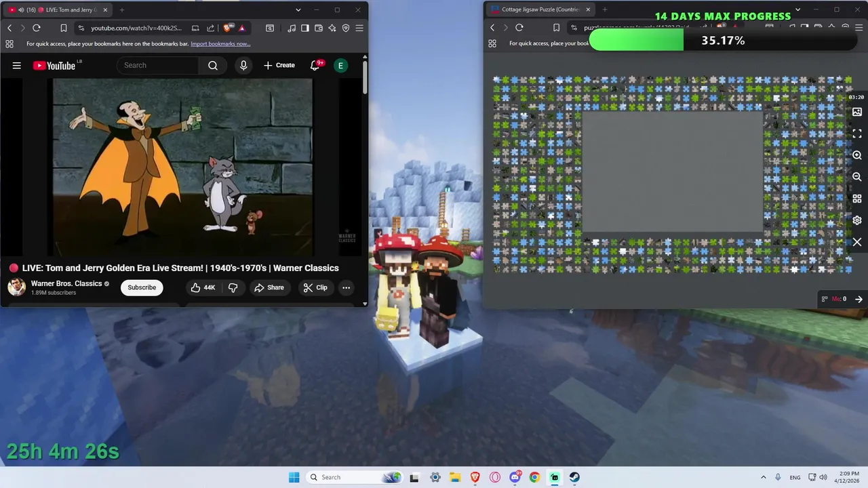Close the Tom and Jerry YouTube tab

[105, 9]
